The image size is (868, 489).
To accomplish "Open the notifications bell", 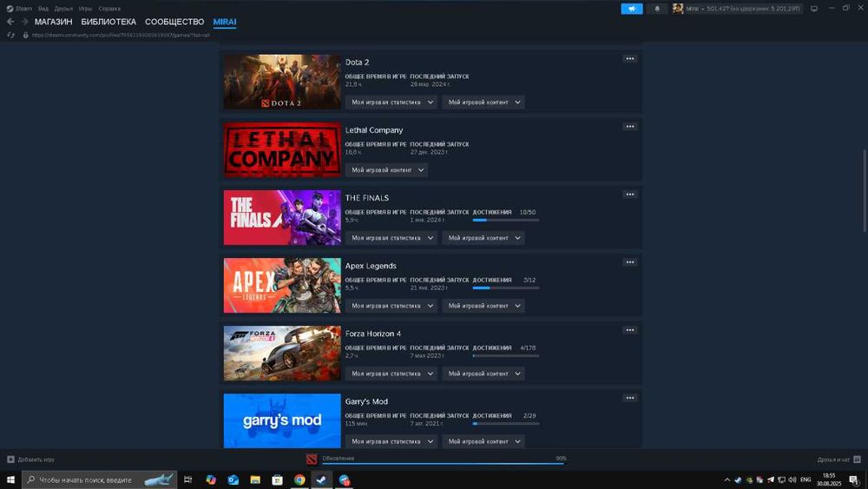I will click(657, 9).
